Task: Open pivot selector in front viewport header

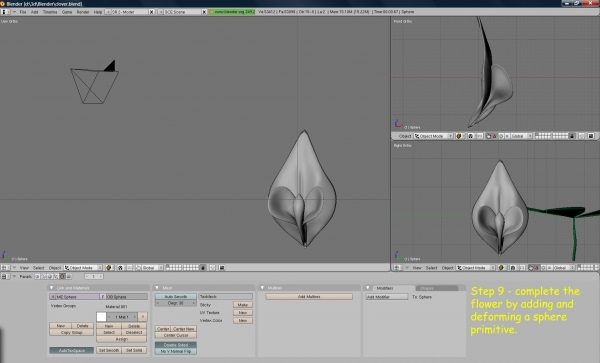Action: [x=471, y=136]
